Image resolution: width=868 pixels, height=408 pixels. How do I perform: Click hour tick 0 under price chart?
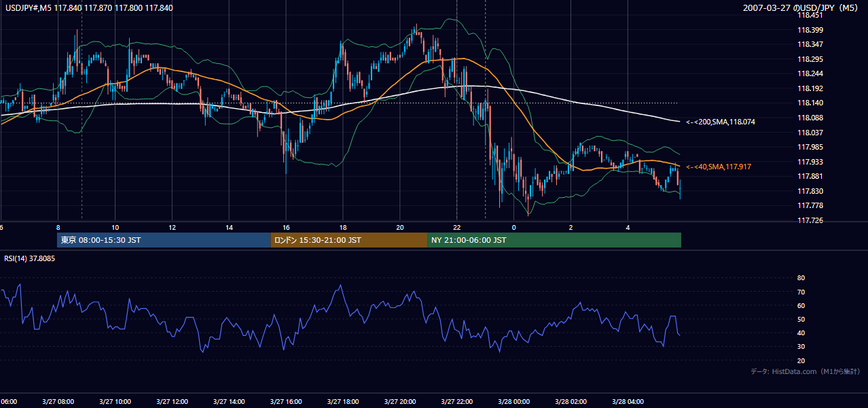(x=514, y=227)
